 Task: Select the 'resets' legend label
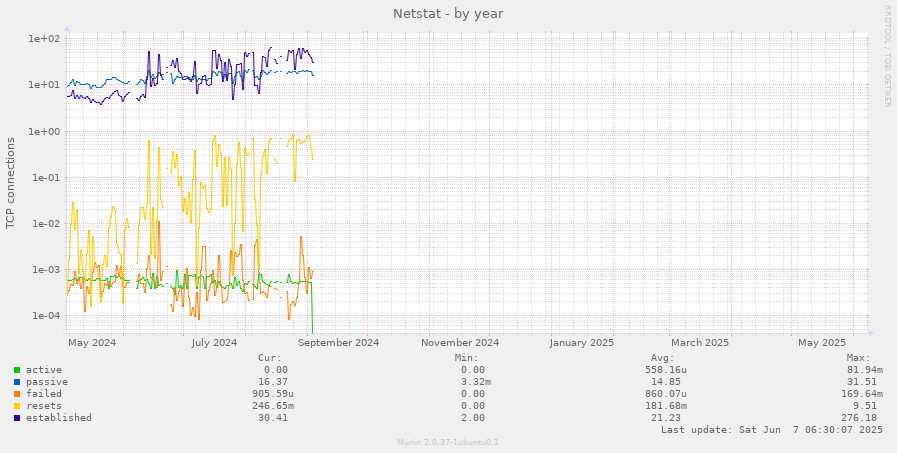pos(43,406)
